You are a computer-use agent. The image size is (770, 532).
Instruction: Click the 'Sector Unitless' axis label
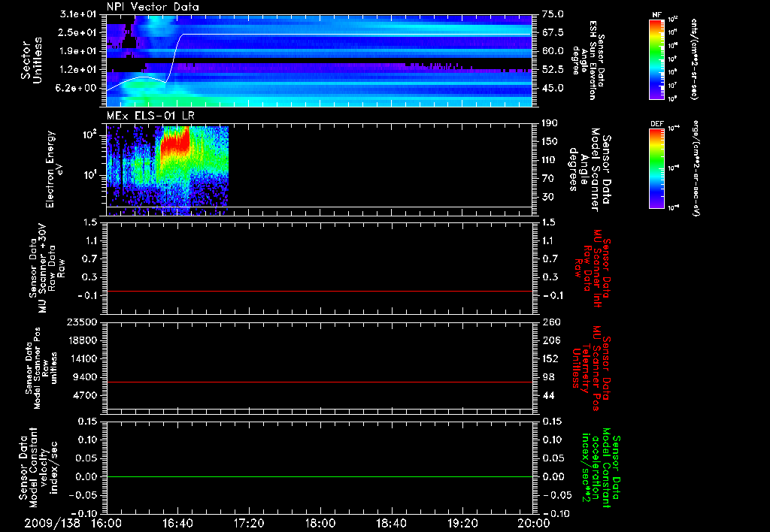pos(32,60)
